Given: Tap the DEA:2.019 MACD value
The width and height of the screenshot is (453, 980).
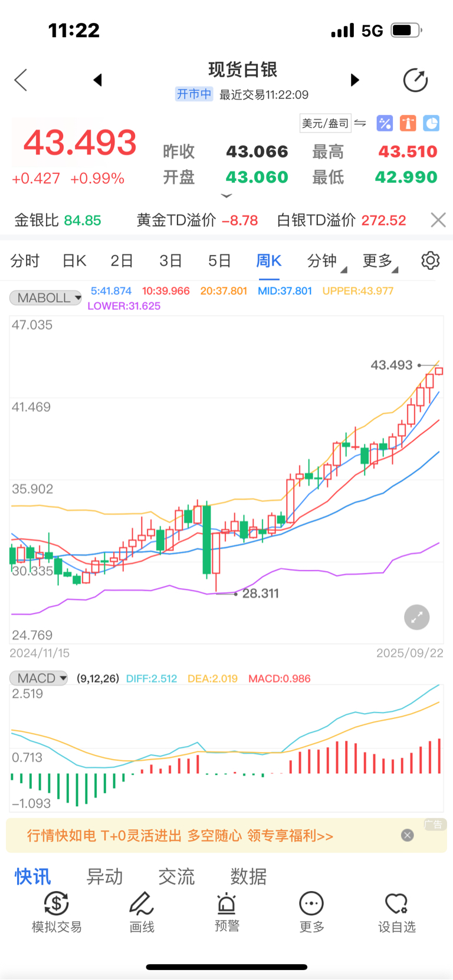Looking at the screenshot, I should pyautogui.click(x=212, y=678).
